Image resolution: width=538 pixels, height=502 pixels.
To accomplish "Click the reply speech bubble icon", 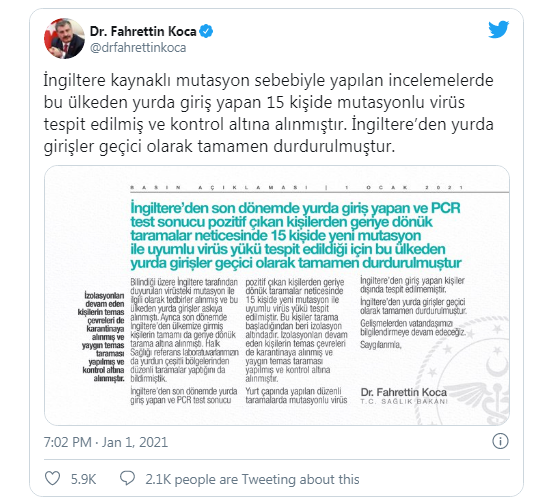I will click(x=127, y=478).
